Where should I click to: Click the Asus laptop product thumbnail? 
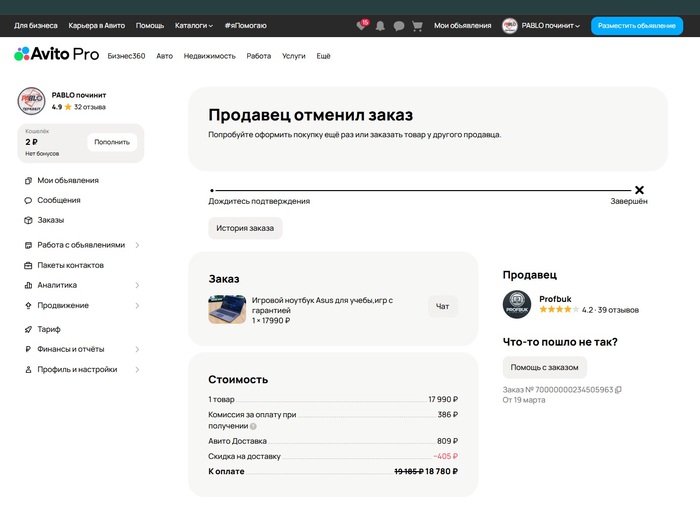[x=227, y=309]
